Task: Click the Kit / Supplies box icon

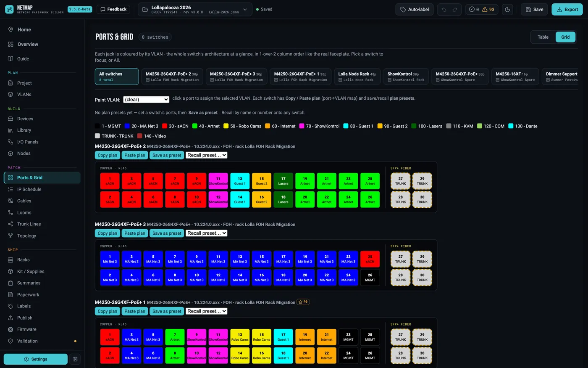Action: point(10,272)
